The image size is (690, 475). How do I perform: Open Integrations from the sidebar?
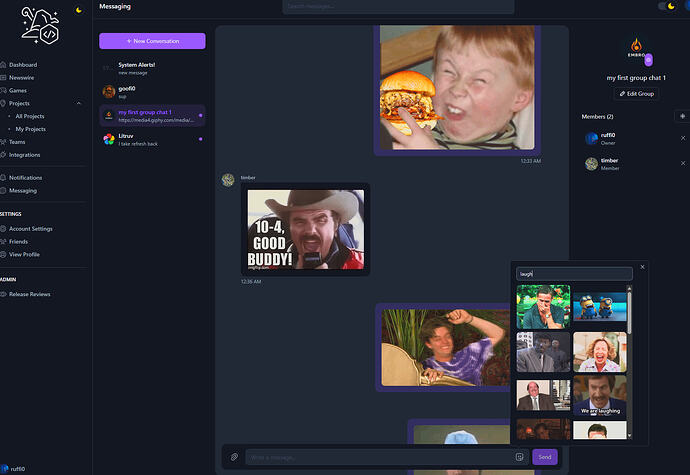[24, 155]
